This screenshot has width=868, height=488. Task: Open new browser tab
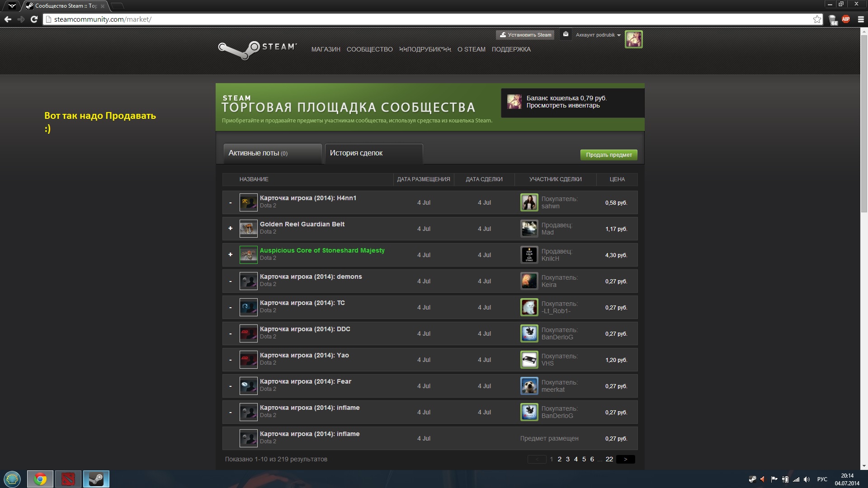tap(117, 6)
